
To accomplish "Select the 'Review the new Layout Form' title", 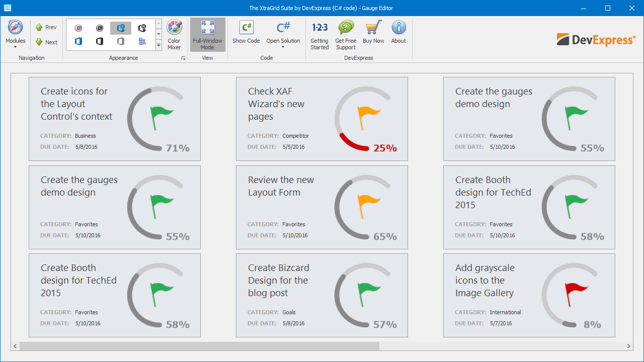I will coord(281,186).
